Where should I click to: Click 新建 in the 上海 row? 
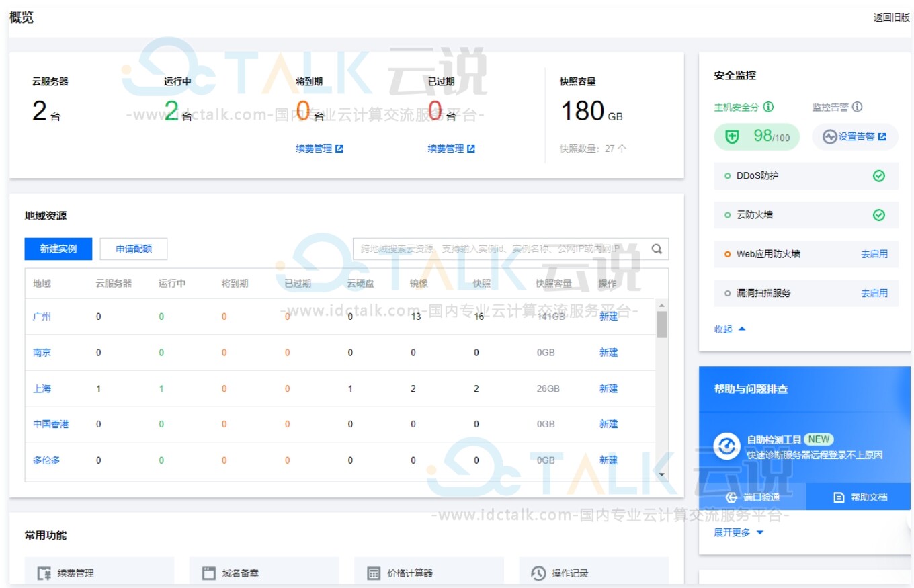(x=608, y=388)
